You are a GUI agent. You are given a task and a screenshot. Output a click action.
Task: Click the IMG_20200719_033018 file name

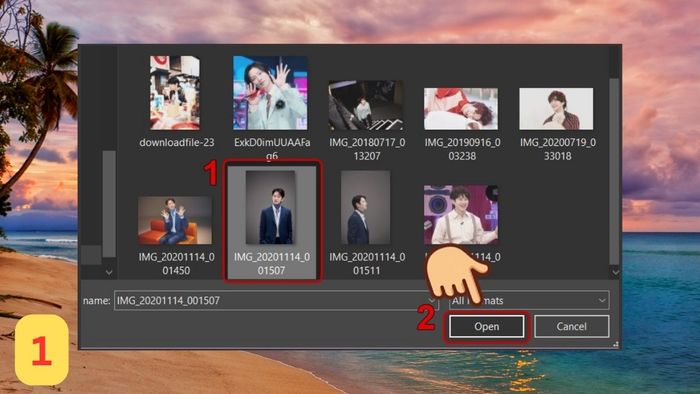(558, 149)
